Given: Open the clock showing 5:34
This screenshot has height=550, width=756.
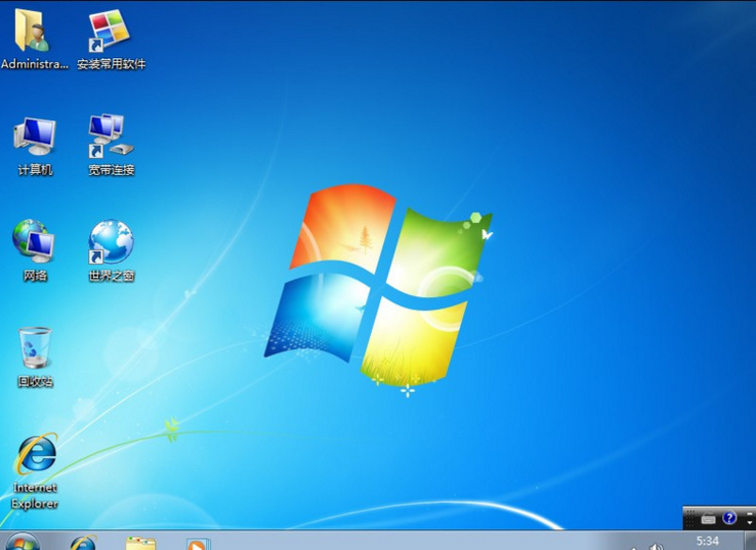Looking at the screenshot, I should (x=708, y=542).
